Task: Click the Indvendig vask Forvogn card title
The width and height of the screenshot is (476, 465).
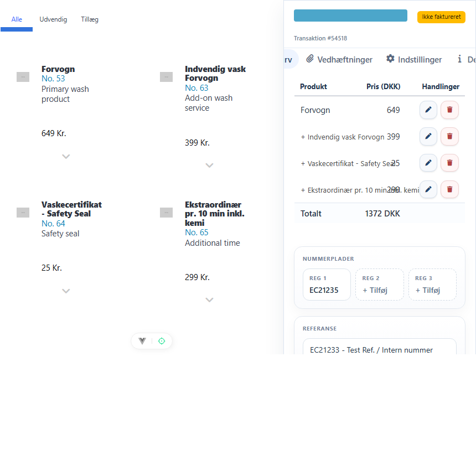Action: (x=215, y=74)
